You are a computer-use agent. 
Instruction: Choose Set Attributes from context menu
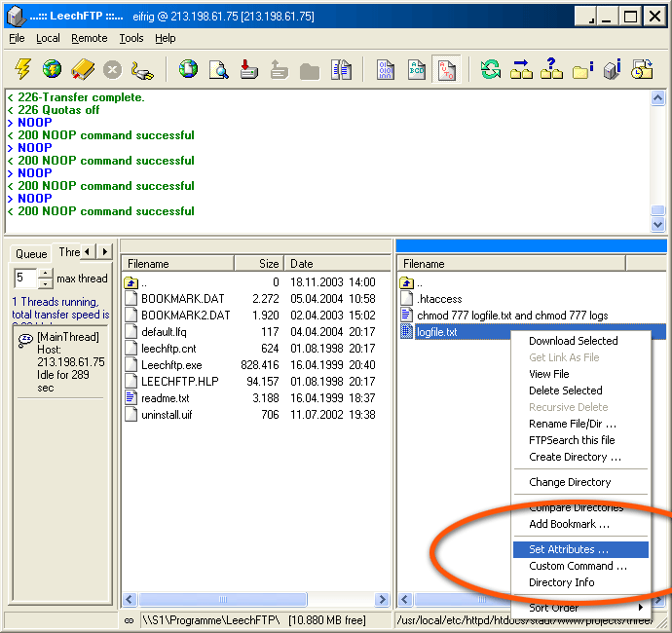(580, 549)
